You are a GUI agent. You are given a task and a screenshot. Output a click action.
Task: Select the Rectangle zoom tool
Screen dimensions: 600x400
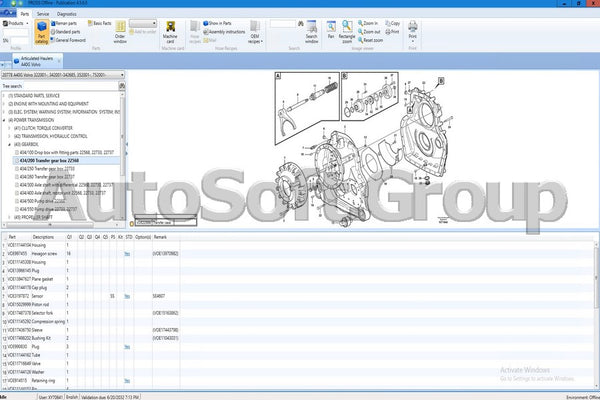(347, 32)
